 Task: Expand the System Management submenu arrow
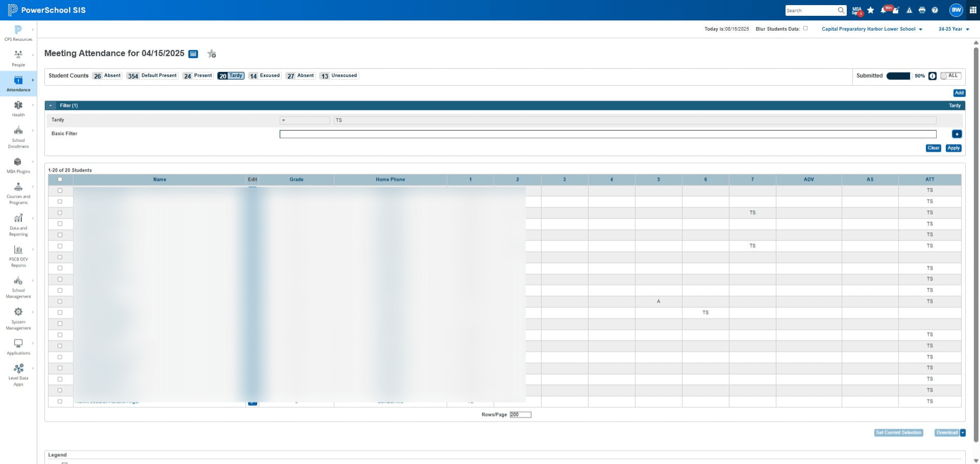coord(33,312)
